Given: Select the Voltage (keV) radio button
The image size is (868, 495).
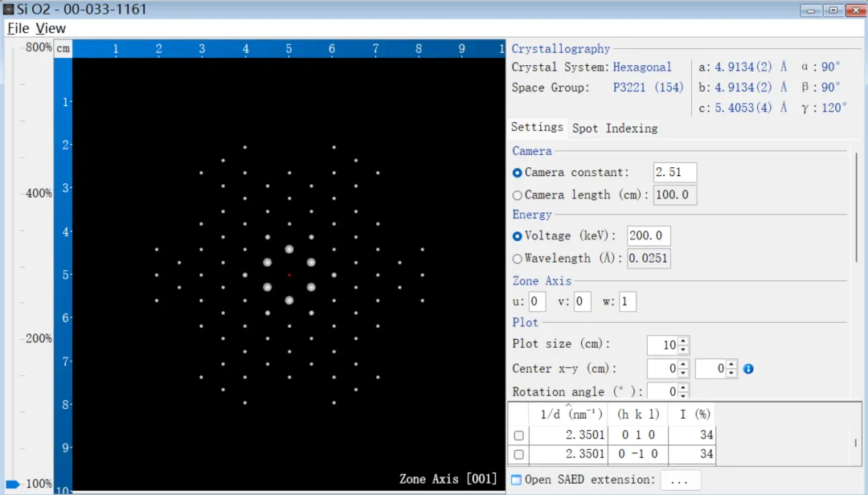Looking at the screenshot, I should coord(517,236).
